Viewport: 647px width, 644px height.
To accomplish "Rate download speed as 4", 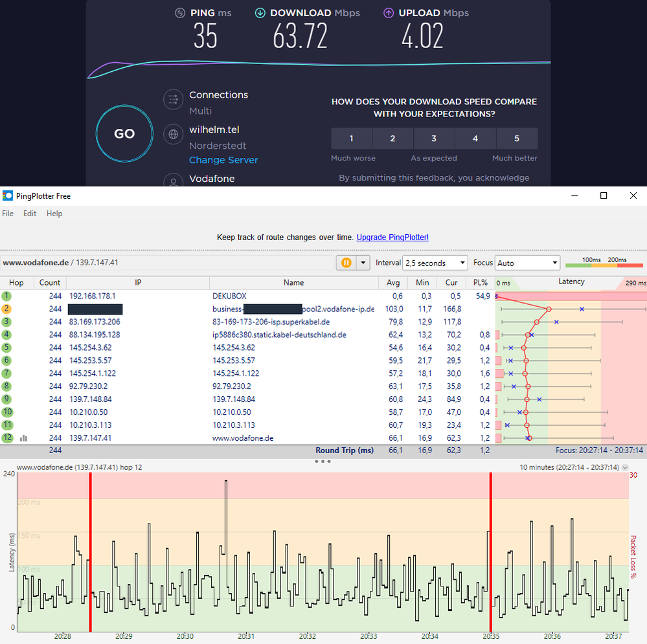I will (475, 139).
